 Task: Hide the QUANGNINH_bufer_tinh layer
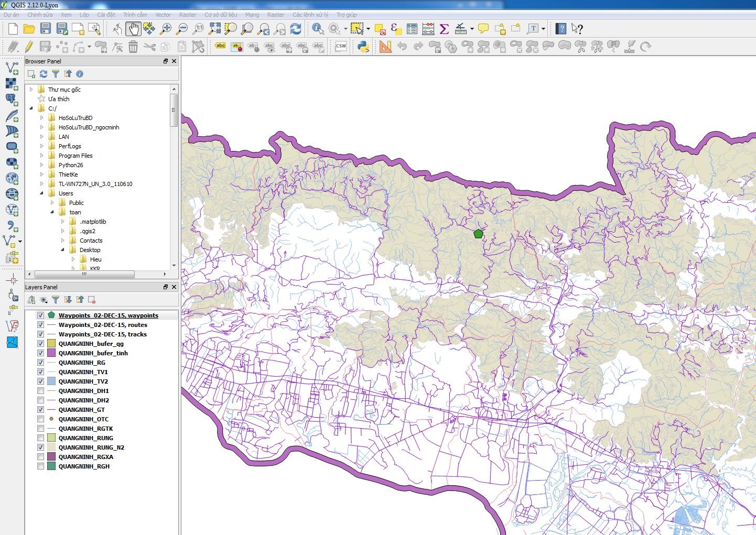[40, 353]
